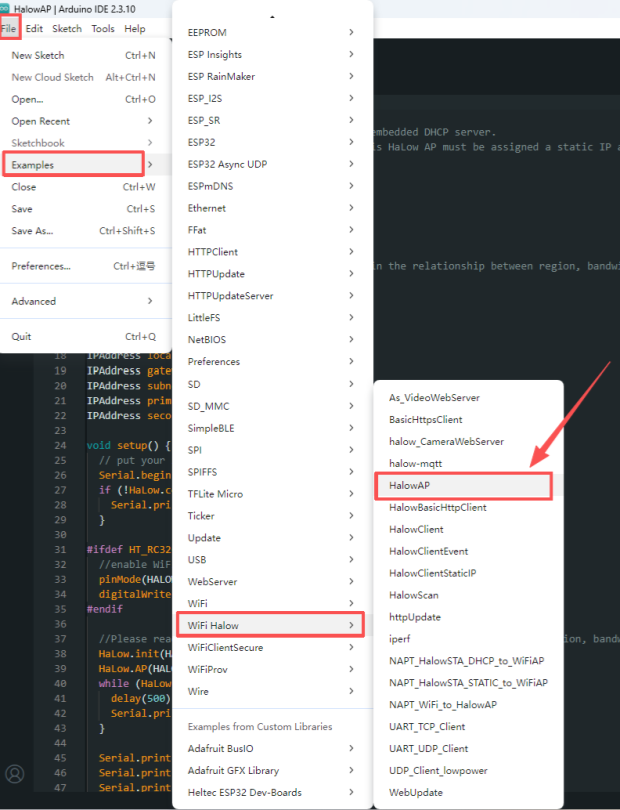
Task: Expand the Ticker examples
Action: click(x=272, y=516)
